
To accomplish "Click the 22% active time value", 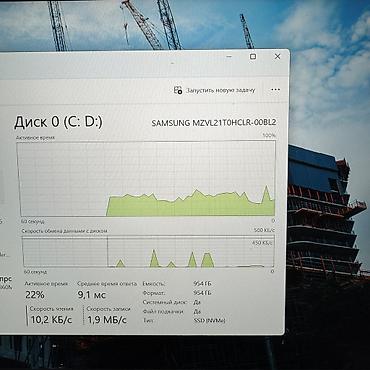I will 35,295.
